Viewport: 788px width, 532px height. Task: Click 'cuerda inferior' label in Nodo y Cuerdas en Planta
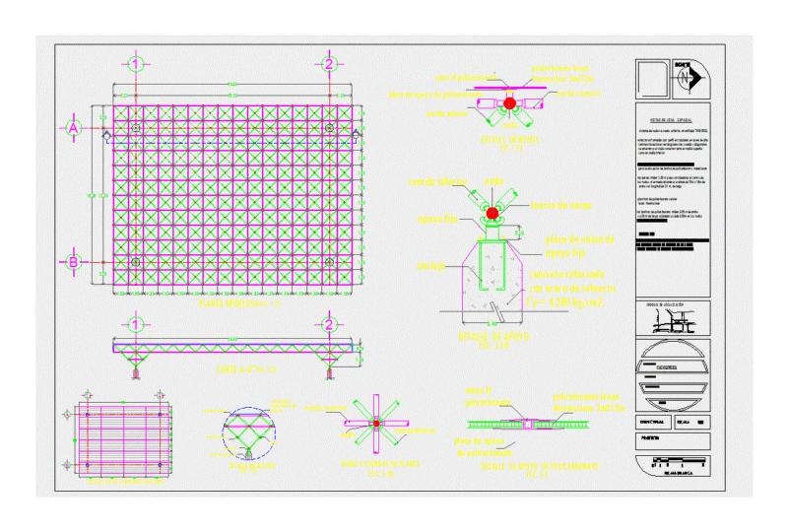tap(415, 431)
